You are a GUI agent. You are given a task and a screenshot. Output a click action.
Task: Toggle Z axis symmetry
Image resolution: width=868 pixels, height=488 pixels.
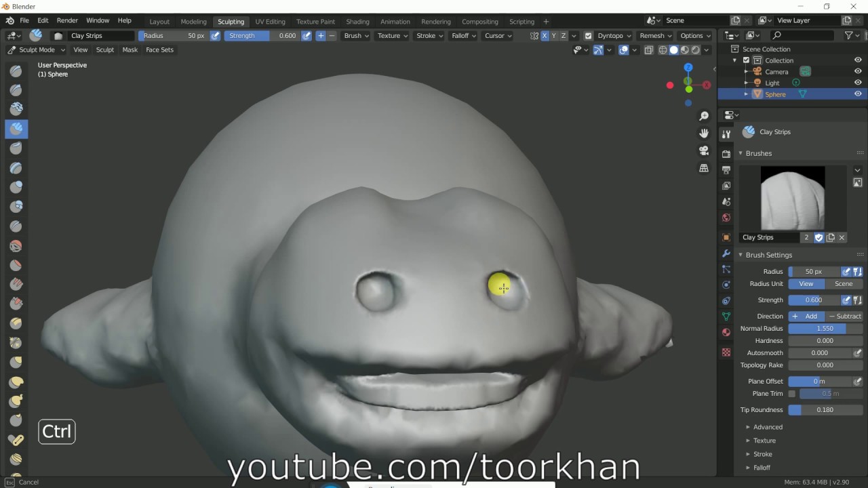click(x=563, y=35)
